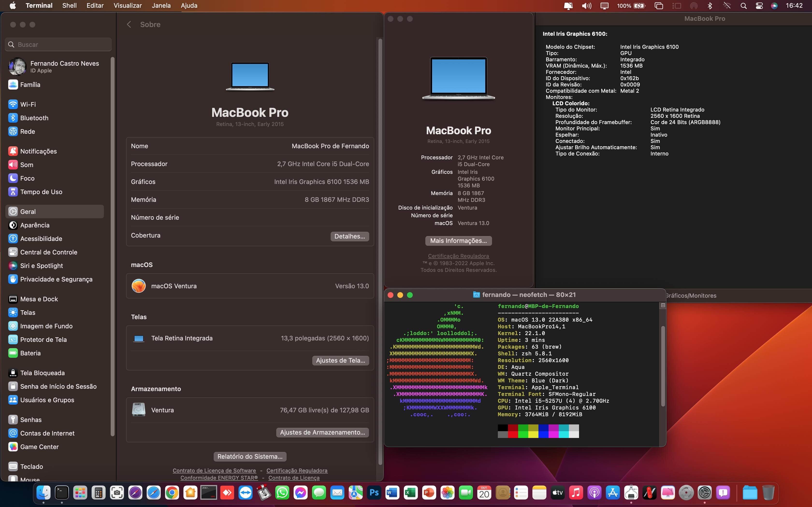Open Launchpad from the Dock
Viewport: 812px width, 507px height.
coord(80,493)
